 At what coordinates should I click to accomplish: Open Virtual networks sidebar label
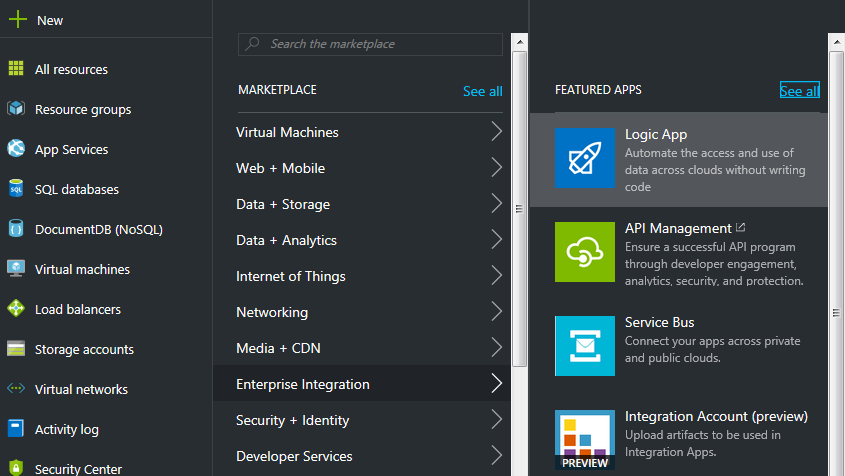81,389
